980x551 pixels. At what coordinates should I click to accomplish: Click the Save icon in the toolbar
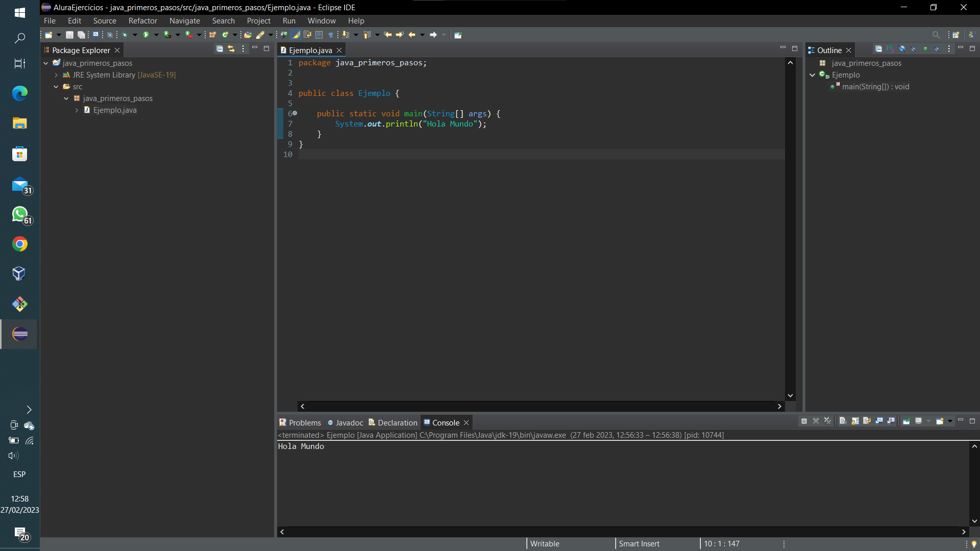tap(69, 35)
